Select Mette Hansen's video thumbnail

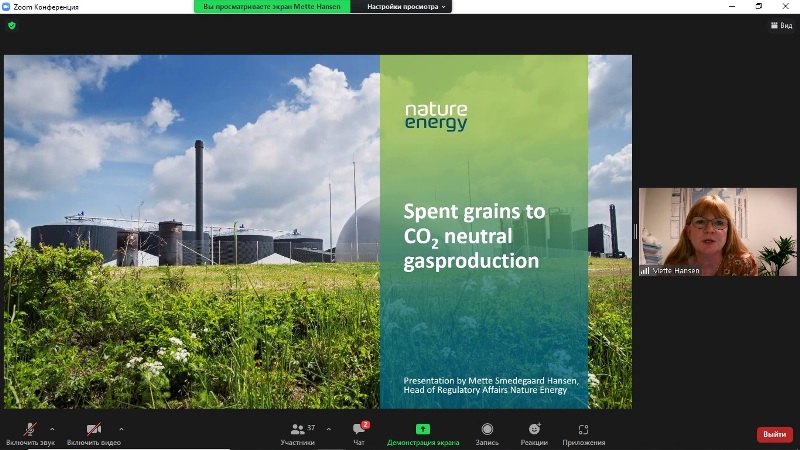(x=704, y=232)
